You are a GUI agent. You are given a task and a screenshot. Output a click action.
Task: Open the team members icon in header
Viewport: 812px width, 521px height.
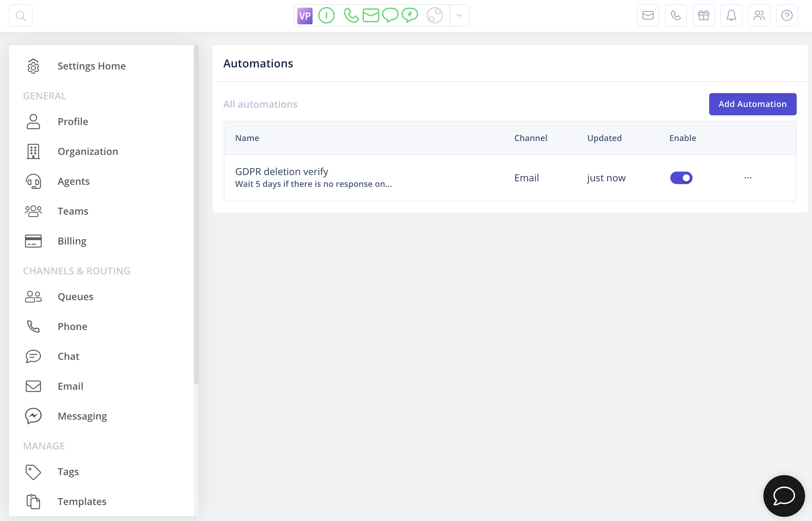pos(759,15)
